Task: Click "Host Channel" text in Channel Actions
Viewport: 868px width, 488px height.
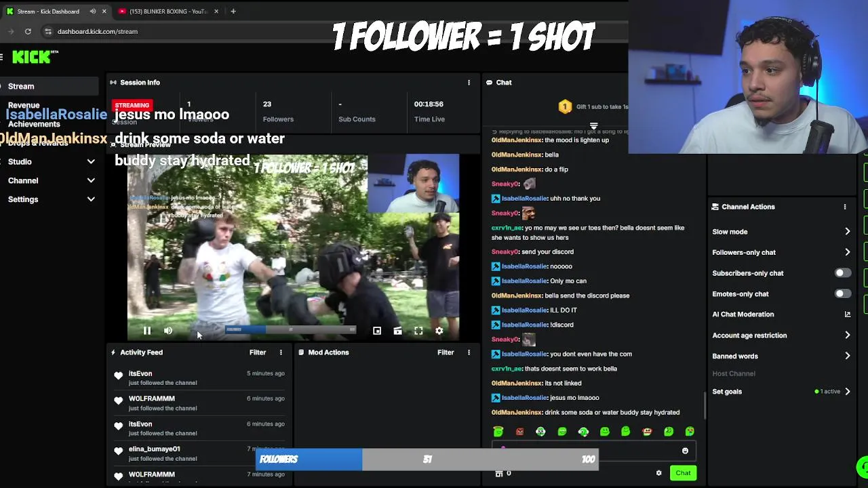Action: (734, 373)
